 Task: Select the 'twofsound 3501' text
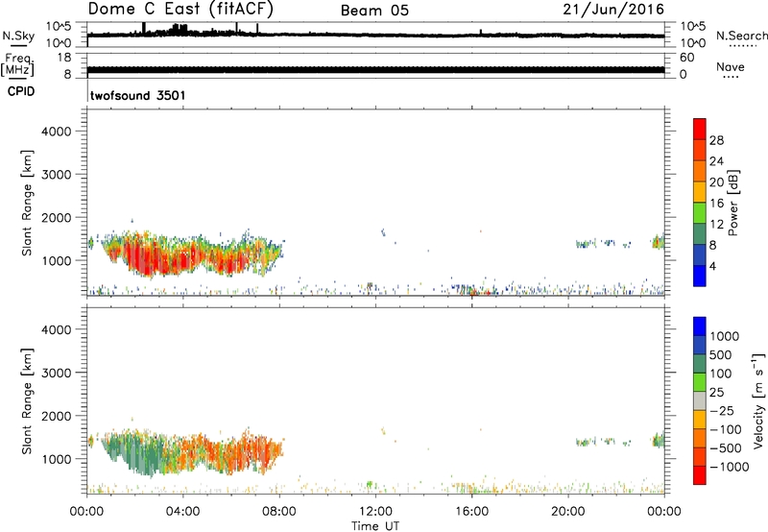(x=138, y=95)
